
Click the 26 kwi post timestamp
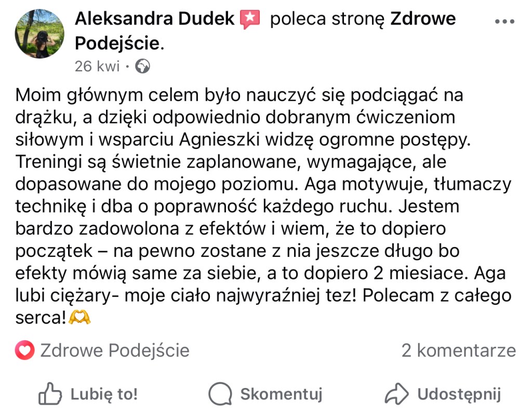97,67
